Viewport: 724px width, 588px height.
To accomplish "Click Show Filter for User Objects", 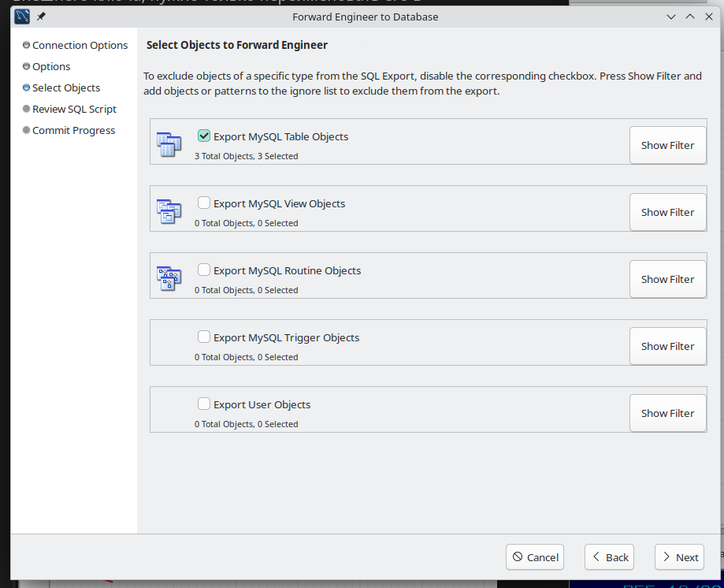I will [667, 413].
